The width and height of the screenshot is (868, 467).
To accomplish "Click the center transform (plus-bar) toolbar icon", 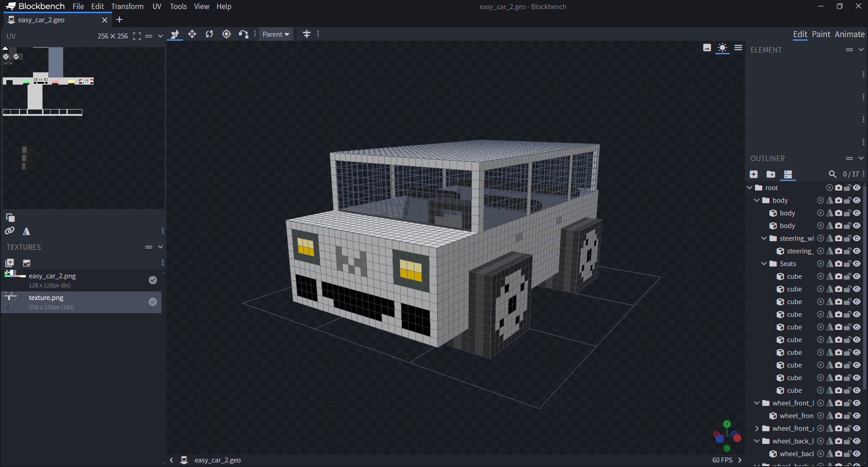I will click(307, 34).
